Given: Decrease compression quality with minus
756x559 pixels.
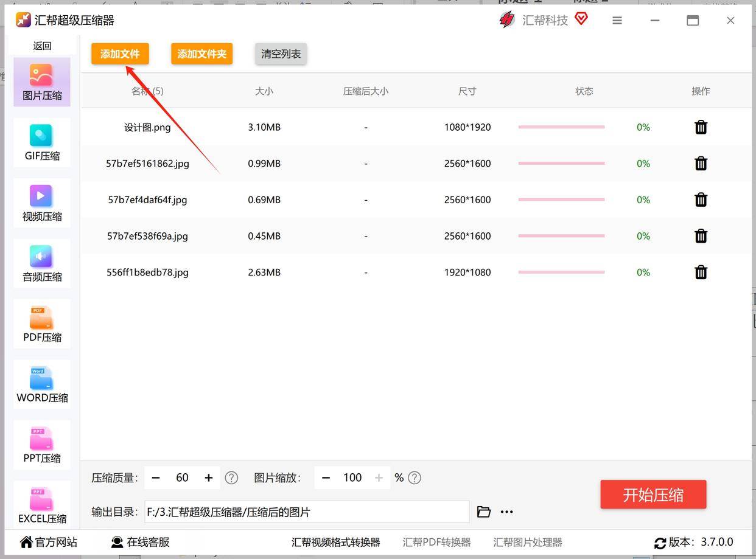Looking at the screenshot, I should 156,478.
